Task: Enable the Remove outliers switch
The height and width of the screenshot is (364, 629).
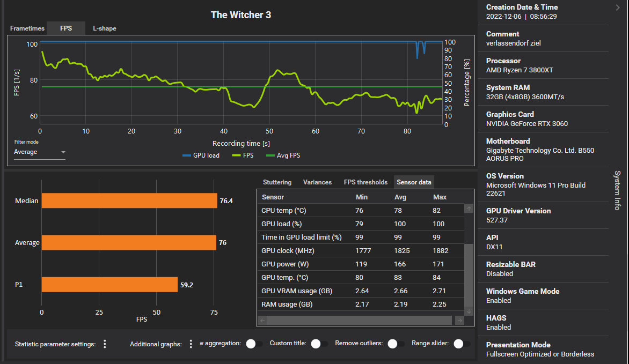Action: [396, 344]
